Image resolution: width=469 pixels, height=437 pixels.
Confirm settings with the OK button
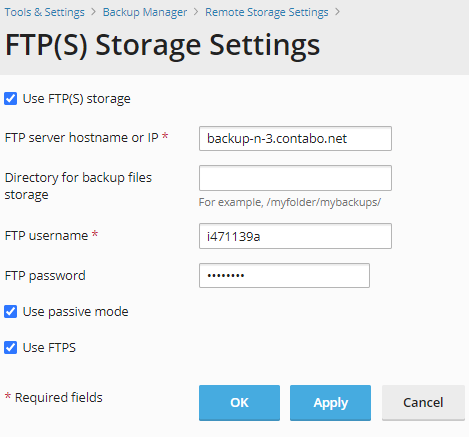click(239, 403)
